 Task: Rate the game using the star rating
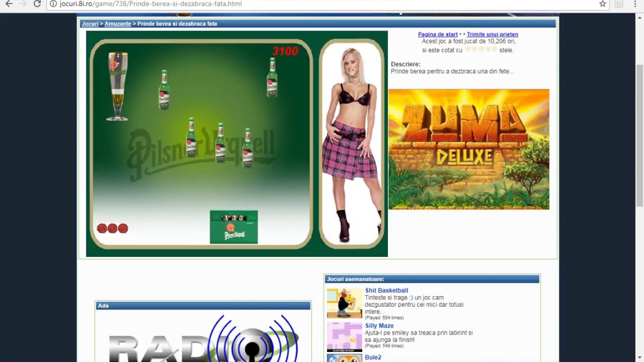click(x=481, y=49)
